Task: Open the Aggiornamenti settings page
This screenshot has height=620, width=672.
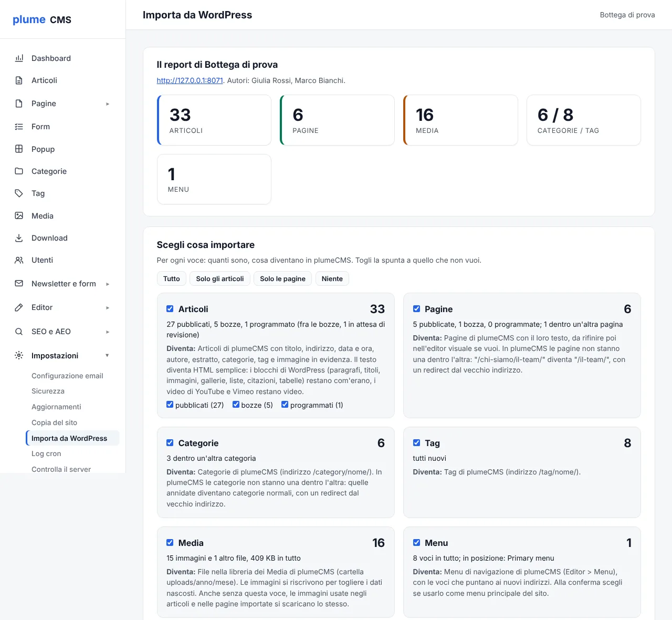Action: pyautogui.click(x=56, y=407)
